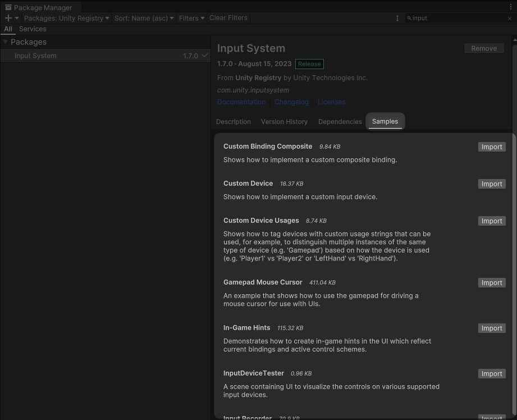Collapse the Packages group triangle
517x420 pixels.
[5, 42]
